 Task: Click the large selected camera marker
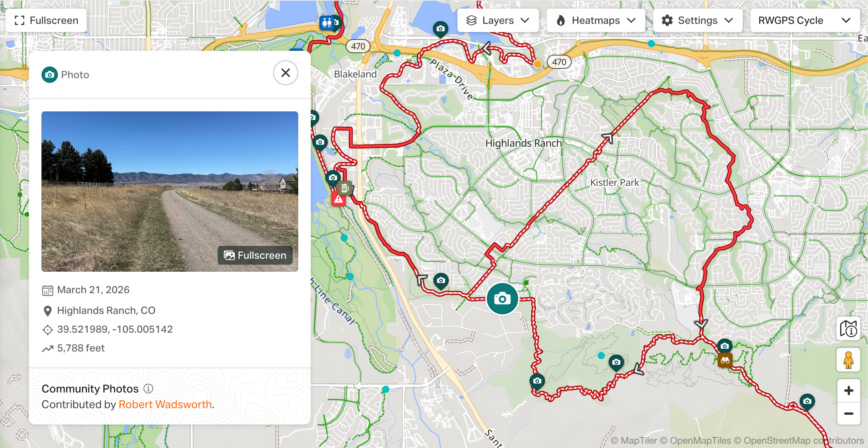coord(502,299)
